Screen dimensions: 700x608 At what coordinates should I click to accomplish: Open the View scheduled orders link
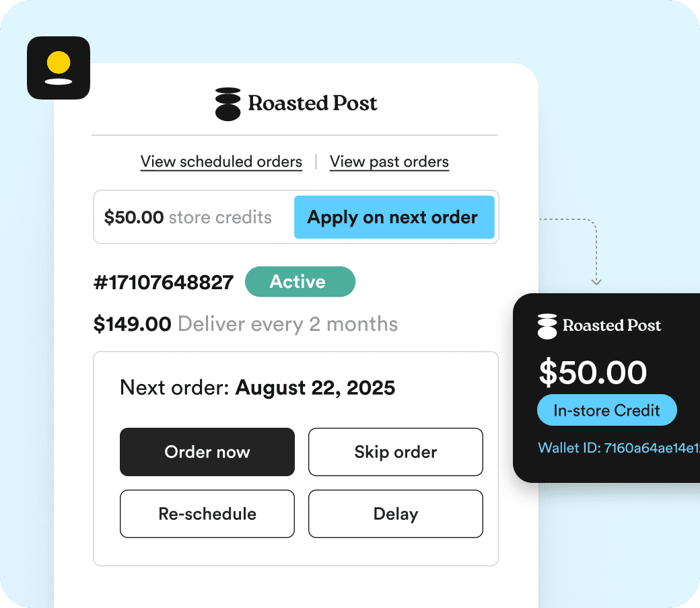221,162
